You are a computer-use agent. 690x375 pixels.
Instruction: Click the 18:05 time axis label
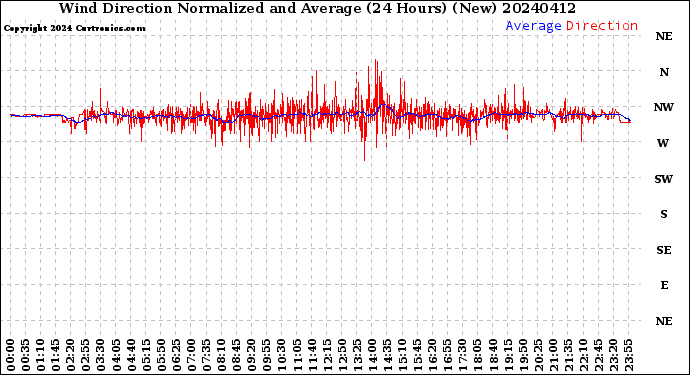[x=477, y=355]
